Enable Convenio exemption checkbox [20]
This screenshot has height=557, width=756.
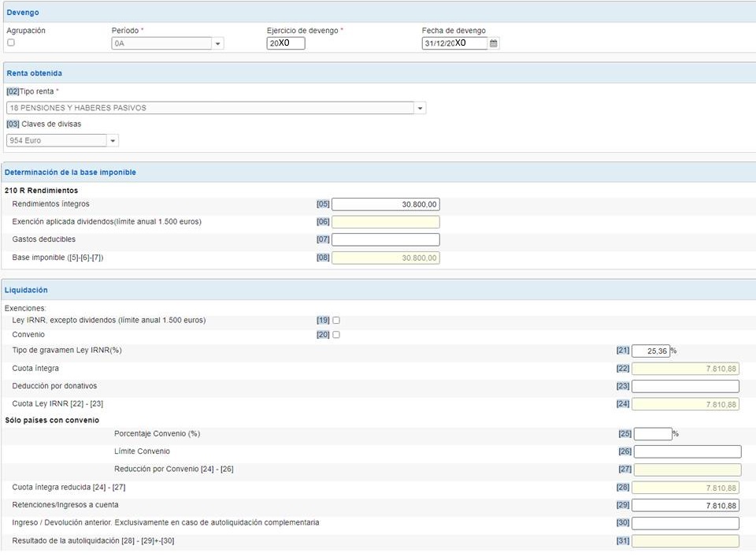point(336,335)
